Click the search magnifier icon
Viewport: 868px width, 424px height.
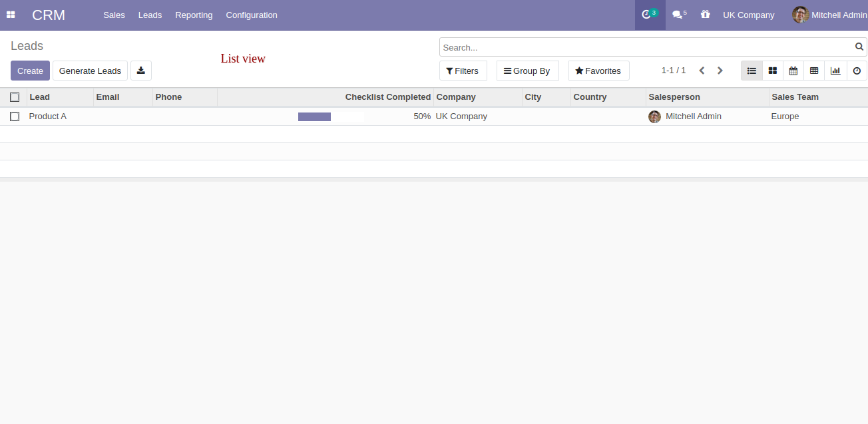click(x=859, y=47)
